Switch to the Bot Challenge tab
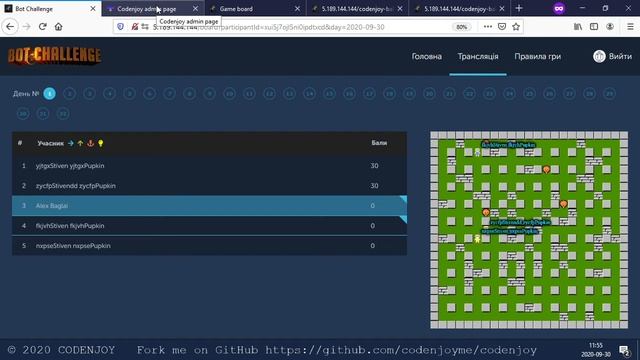The width and height of the screenshot is (640, 360). point(51,9)
